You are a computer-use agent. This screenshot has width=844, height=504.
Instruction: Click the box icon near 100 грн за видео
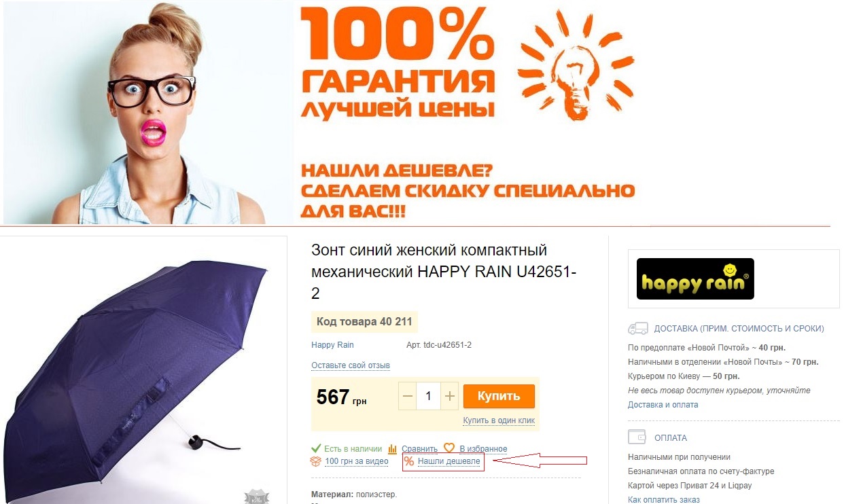(315, 461)
